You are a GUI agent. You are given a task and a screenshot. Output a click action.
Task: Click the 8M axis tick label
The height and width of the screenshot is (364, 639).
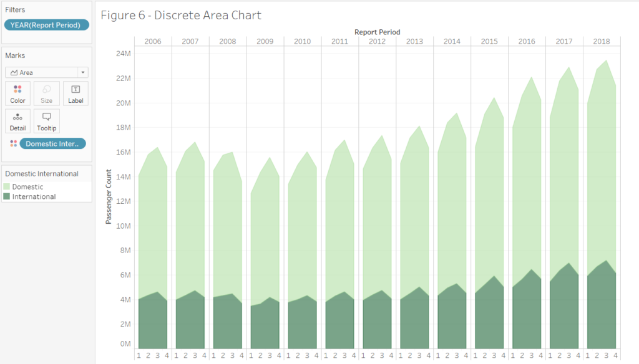[125, 251]
